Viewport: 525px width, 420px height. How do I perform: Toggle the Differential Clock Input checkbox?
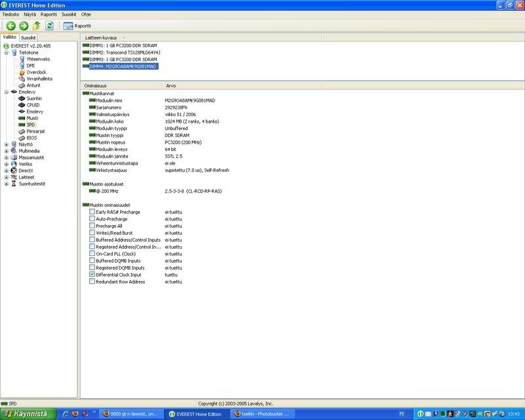pyautogui.click(x=92, y=275)
